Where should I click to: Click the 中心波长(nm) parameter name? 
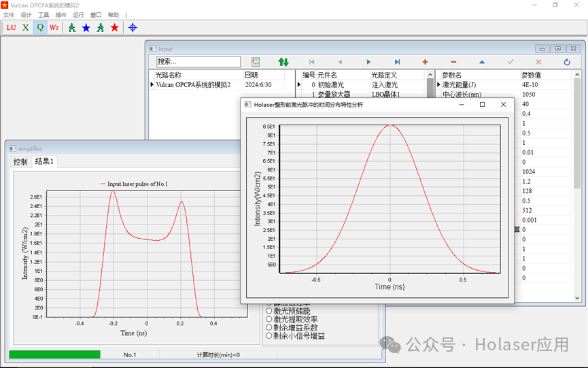(462, 94)
